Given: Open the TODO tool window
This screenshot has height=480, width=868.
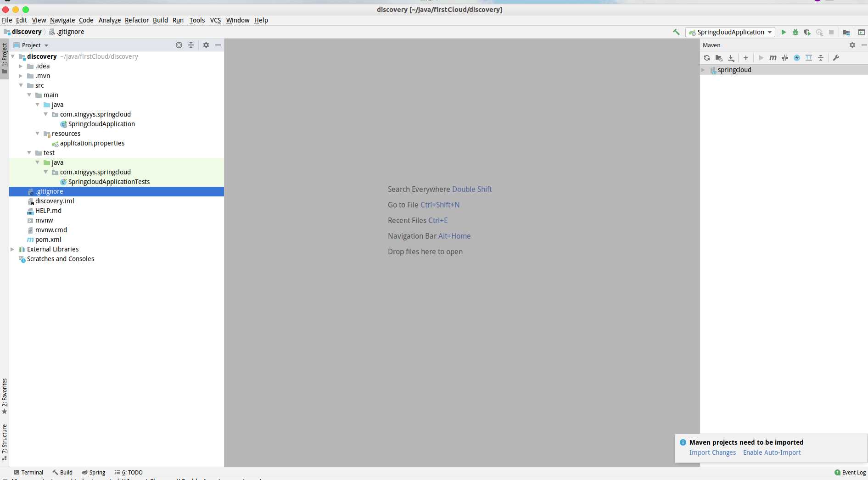Looking at the screenshot, I should click(129, 472).
